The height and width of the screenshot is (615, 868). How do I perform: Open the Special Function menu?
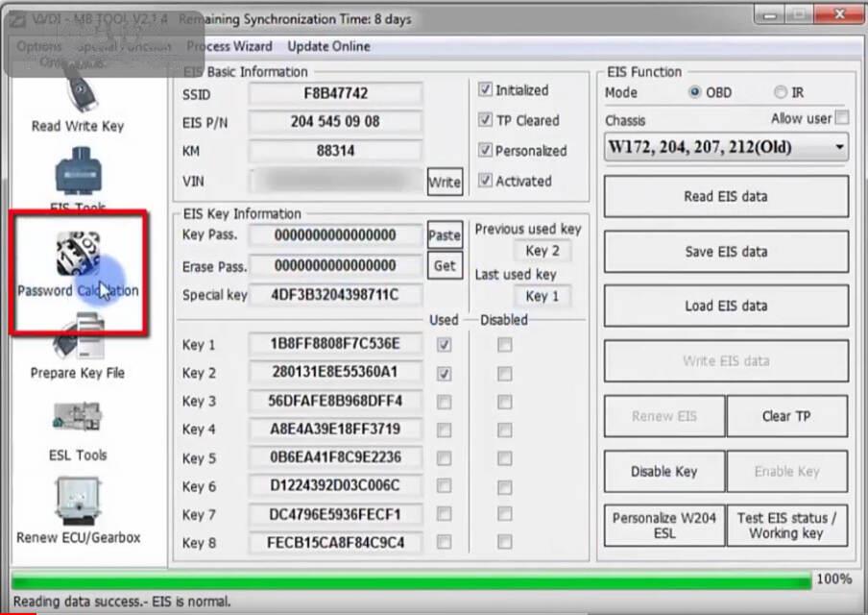click(123, 46)
